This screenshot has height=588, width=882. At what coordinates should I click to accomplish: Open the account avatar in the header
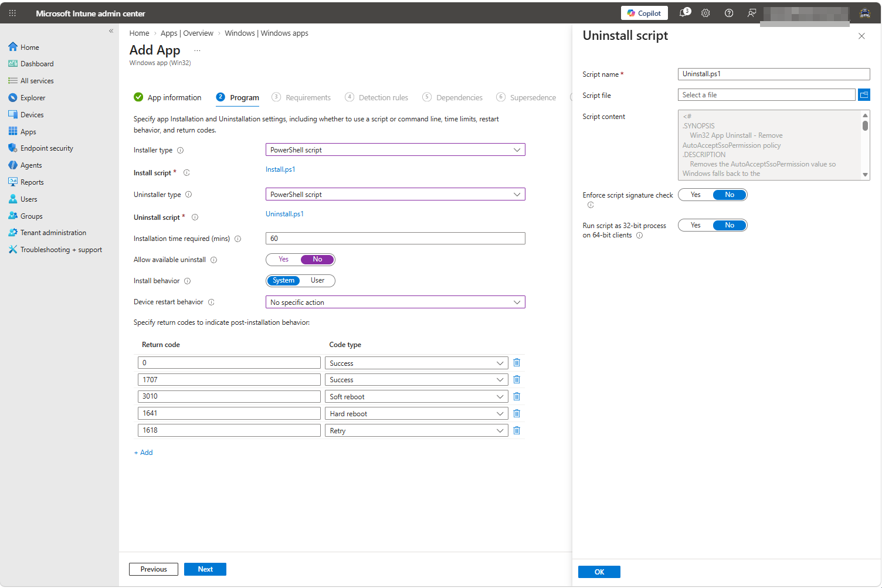coord(865,13)
